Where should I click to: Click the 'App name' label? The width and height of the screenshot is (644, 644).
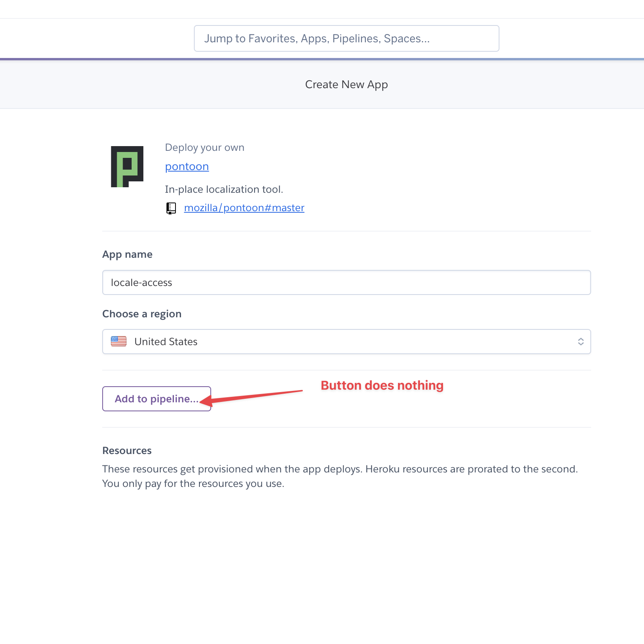(x=127, y=255)
